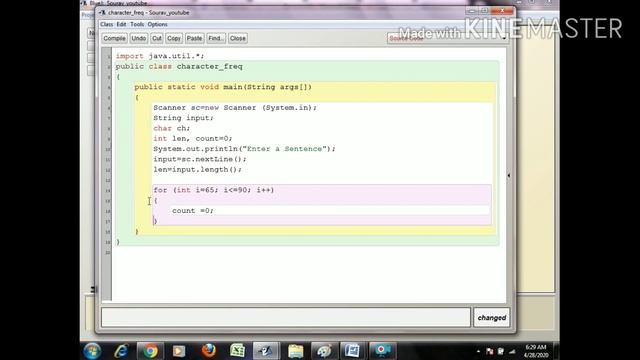Launch Firefox from the taskbar

pyautogui.click(x=209, y=351)
